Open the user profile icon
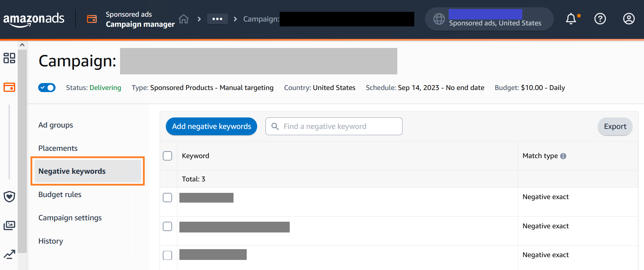 (x=629, y=19)
